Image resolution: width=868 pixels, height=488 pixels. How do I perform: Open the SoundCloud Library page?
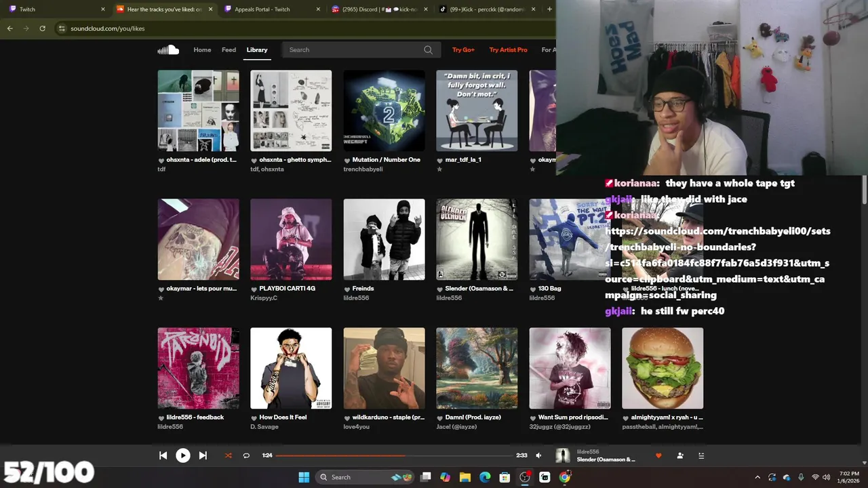tap(257, 49)
